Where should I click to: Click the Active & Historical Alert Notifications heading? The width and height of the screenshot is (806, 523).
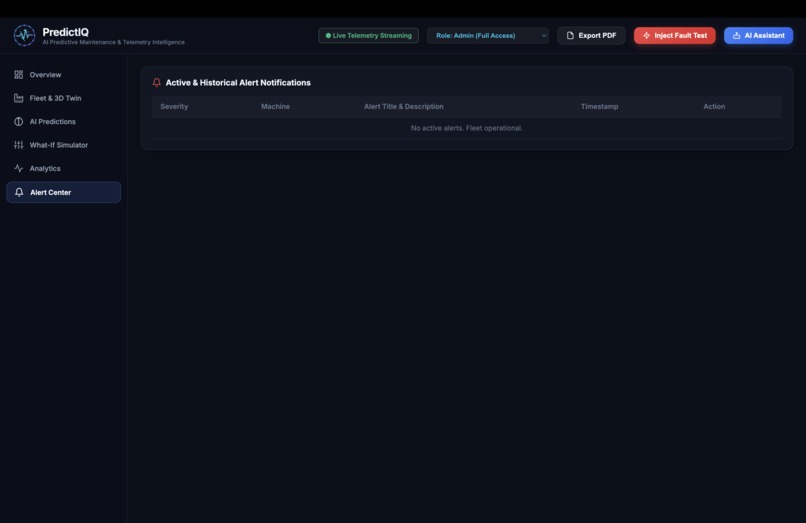coord(238,82)
